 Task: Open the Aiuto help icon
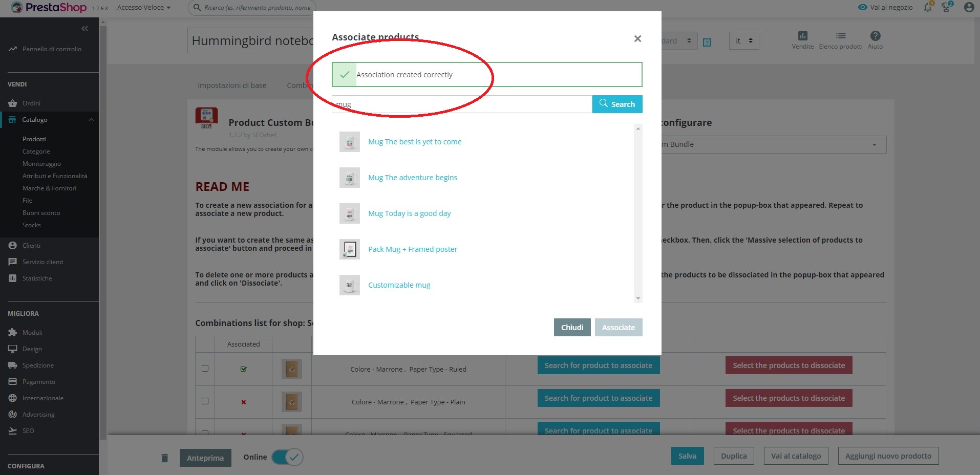pos(876,35)
